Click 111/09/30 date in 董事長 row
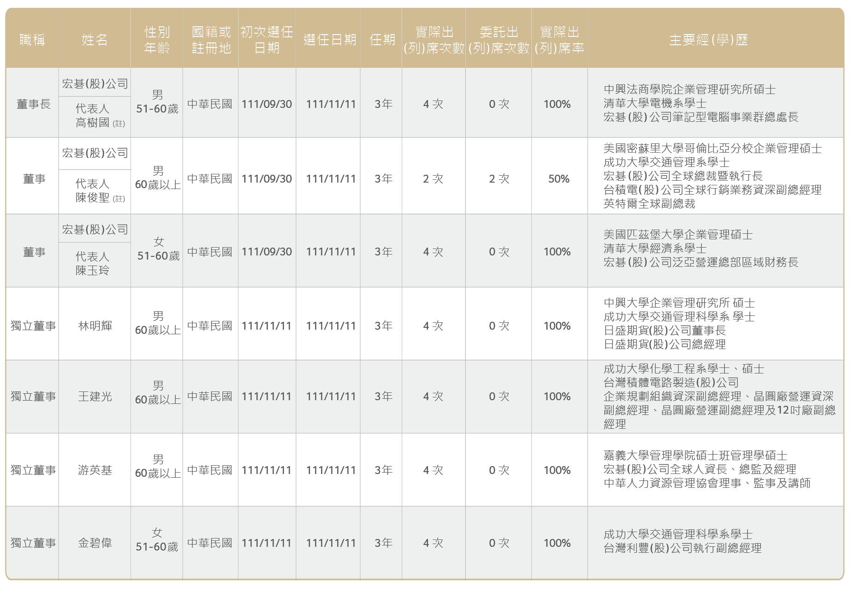868x598 pixels. point(267,104)
